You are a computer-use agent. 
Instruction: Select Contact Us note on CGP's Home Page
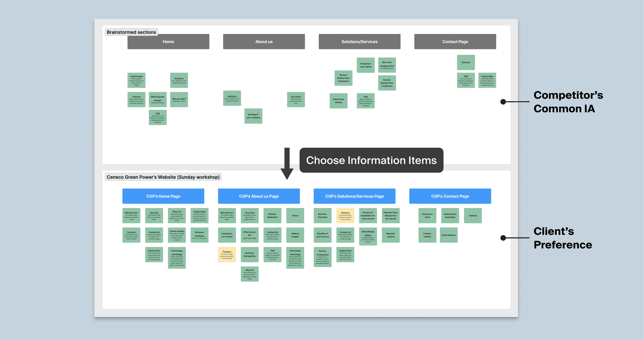154,235
